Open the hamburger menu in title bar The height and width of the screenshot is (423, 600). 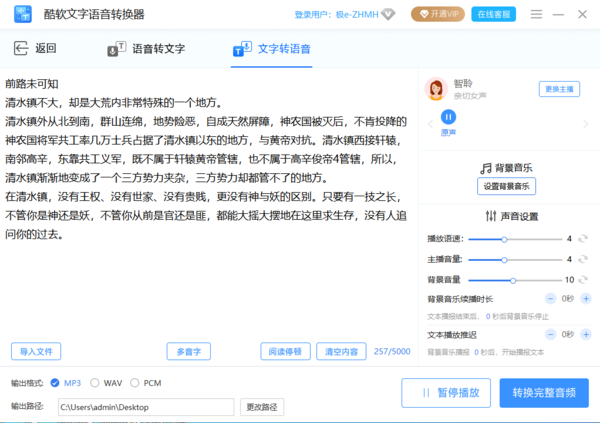coord(536,15)
